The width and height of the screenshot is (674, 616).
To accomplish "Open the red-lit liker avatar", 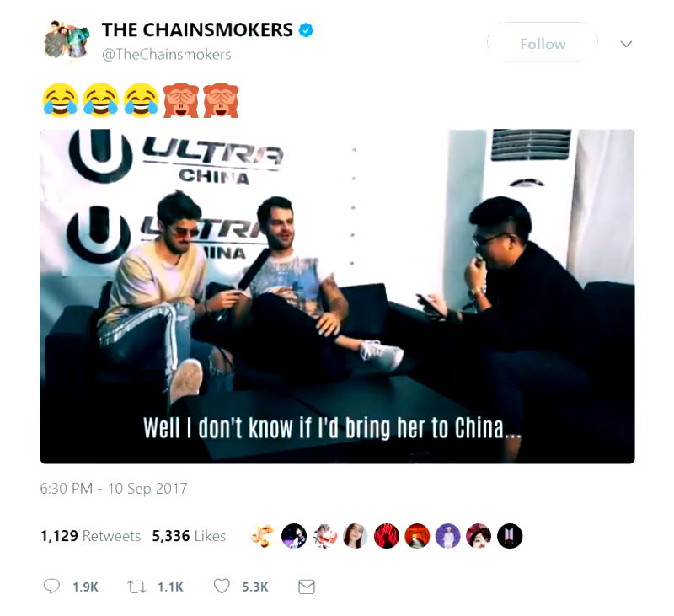I will [x=387, y=536].
